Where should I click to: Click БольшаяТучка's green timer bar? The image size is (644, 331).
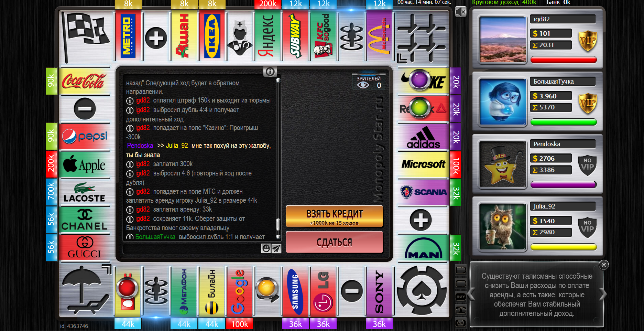click(563, 122)
